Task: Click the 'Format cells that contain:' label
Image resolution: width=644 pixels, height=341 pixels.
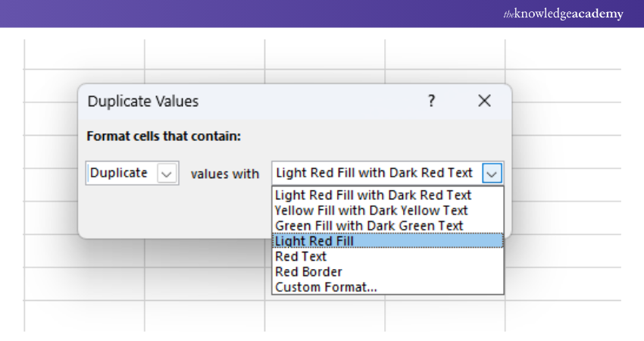Action: (164, 137)
